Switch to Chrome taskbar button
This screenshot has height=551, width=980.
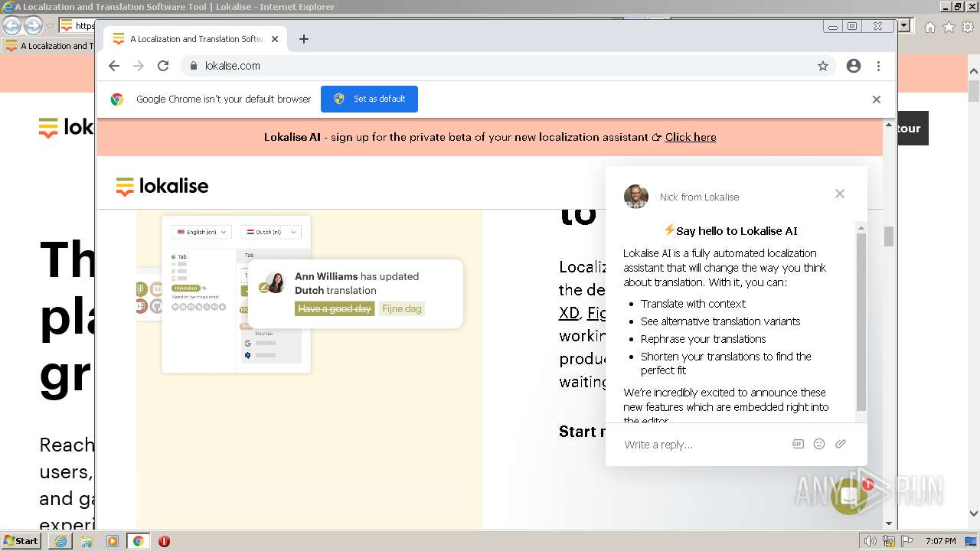coord(138,541)
